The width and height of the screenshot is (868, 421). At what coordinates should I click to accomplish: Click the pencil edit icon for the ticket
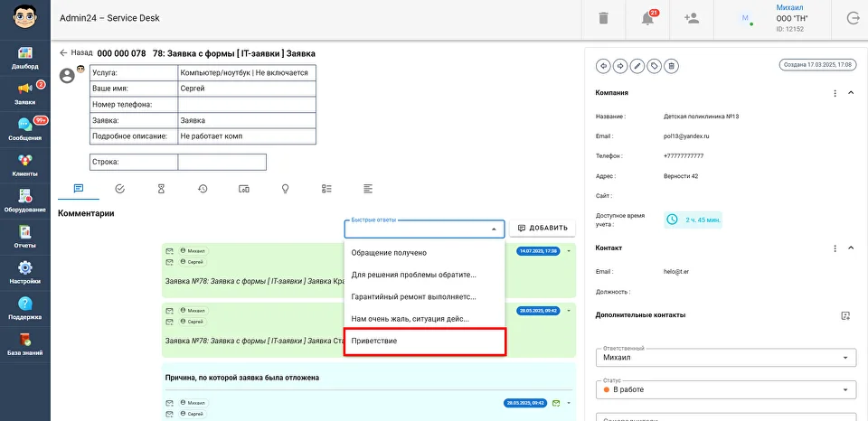point(637,65)
